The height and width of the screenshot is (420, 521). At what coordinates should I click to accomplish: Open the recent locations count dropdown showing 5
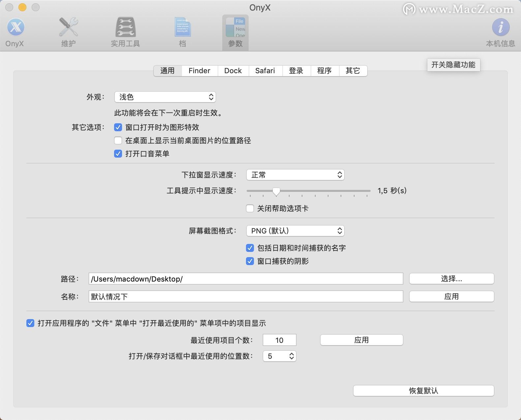pyautogui.click(x=280, y=356)
